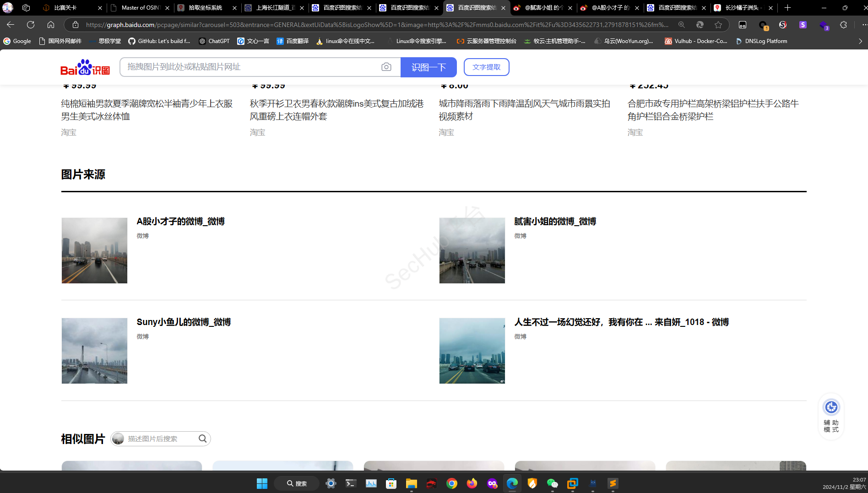
Task: Click 腻害小姐 bridge skyline thumbnail
Action: tap(472, 250)
